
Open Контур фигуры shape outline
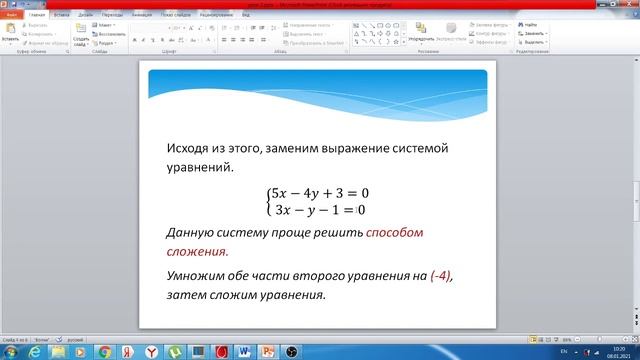point(489,33)
